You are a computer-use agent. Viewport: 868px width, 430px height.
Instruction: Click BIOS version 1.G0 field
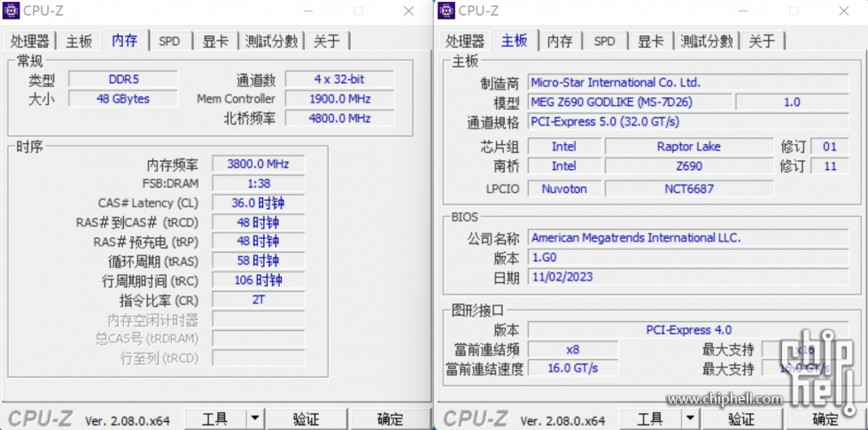click(688, 257)
